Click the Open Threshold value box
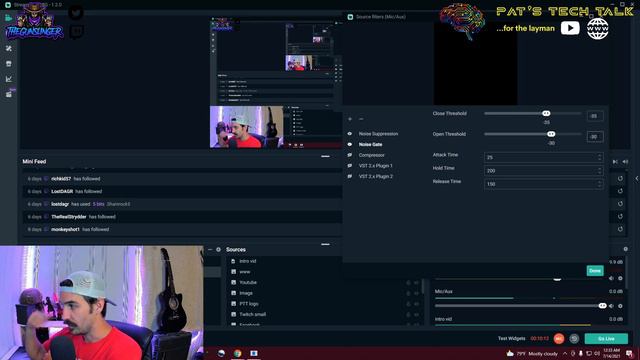Viewport: 640px width, 360px height. point(595,137)
